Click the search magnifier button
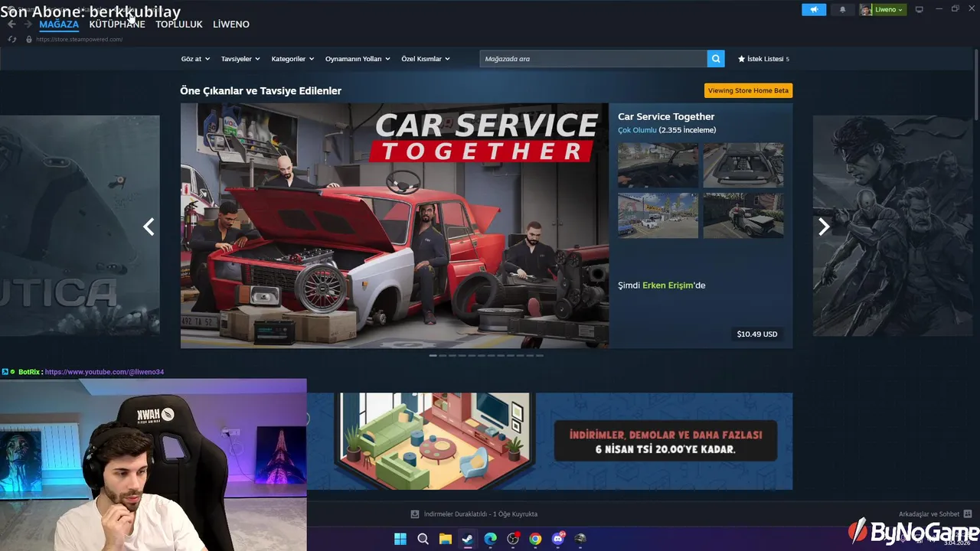Screen dimensions: 980x551 click(x=716, y=59)
